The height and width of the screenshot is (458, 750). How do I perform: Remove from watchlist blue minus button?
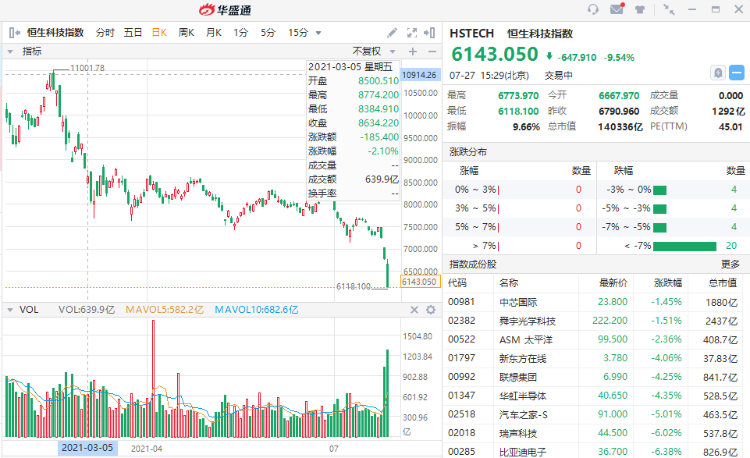click(x=737, y=73)
